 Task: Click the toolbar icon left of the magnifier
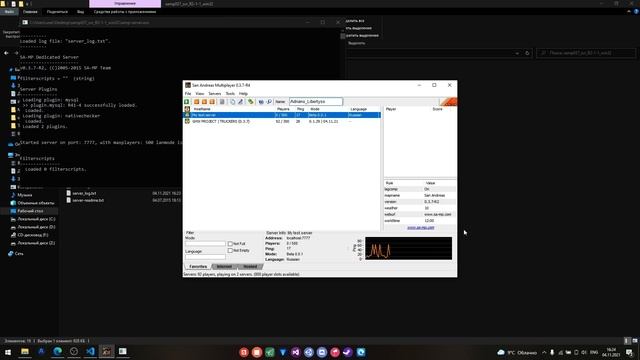click(x=261, y=102)
